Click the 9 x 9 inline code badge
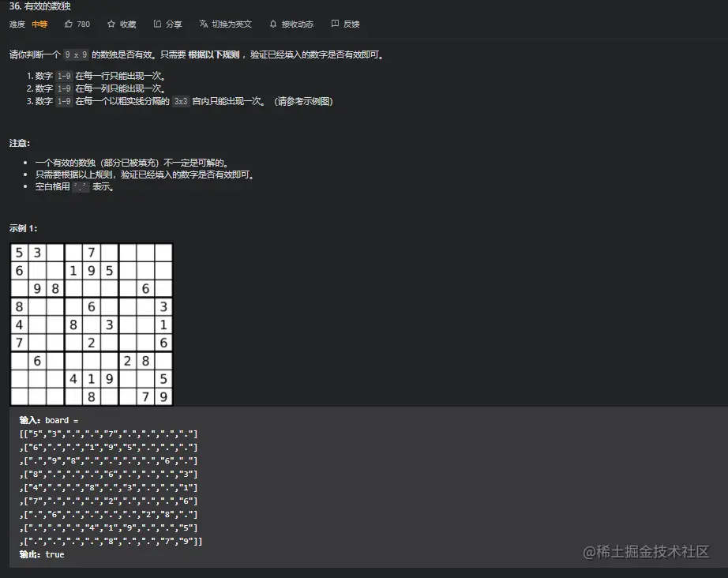 [75, 54]
